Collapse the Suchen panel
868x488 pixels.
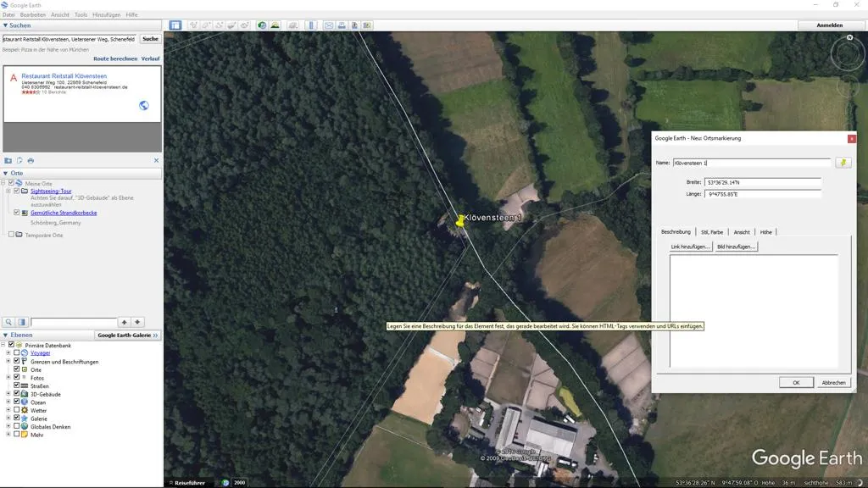(x=5, y=25)
